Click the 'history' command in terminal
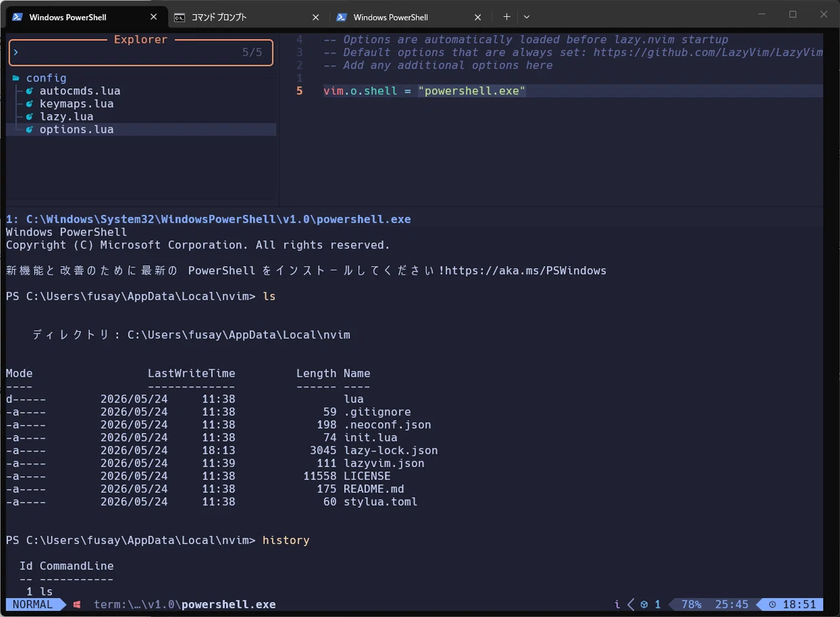The height and width of the screenshot is (617, 840). point(286,541)
